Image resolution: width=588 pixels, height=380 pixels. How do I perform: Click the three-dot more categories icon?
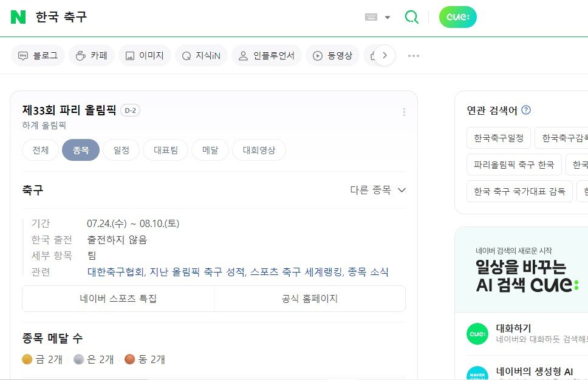pos(414,56)
